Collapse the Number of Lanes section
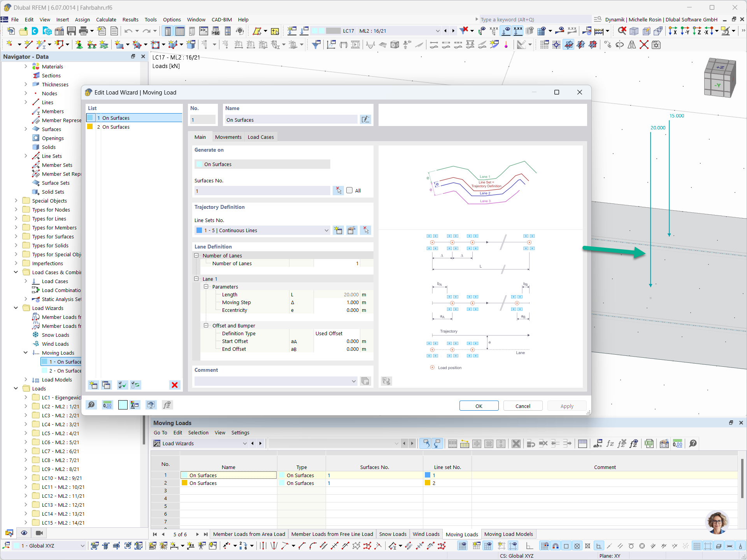 tap(196, 255)
